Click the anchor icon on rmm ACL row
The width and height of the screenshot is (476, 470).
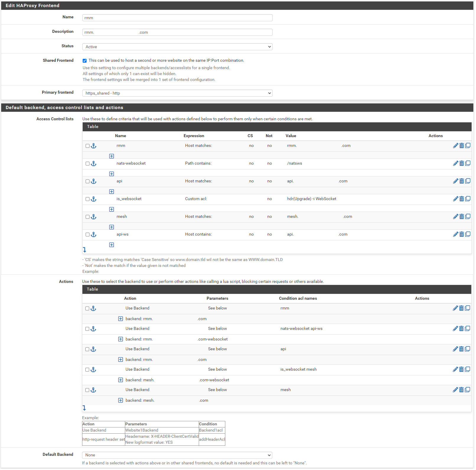coord(94,146)
